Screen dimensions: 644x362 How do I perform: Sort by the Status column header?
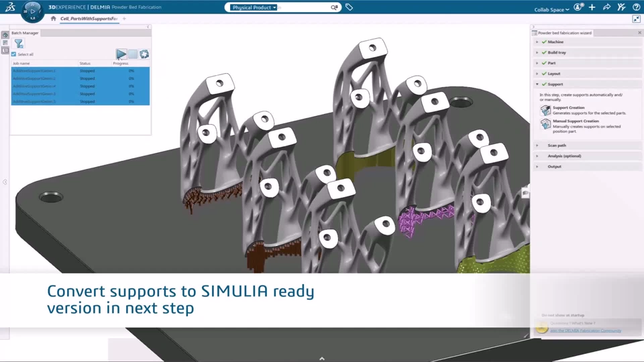click(x=95, y=64)
